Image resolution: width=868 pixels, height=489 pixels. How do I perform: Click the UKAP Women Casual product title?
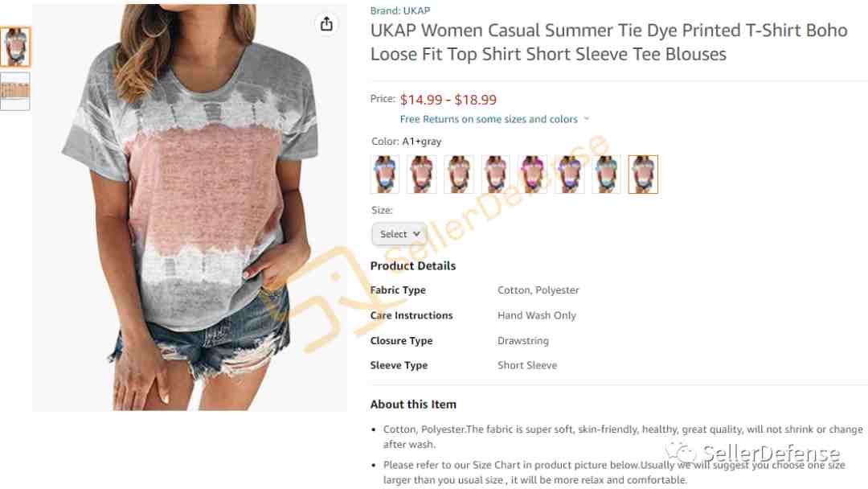coord(609,42)
